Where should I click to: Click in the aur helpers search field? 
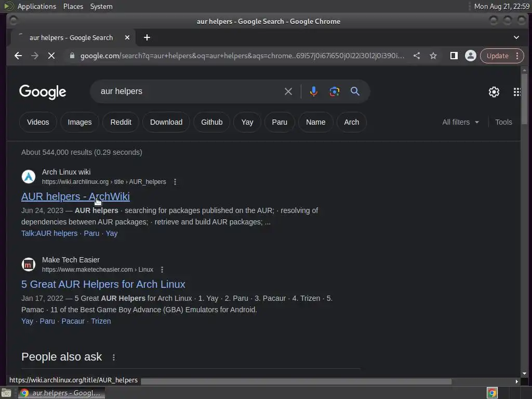tap(190, 91)
